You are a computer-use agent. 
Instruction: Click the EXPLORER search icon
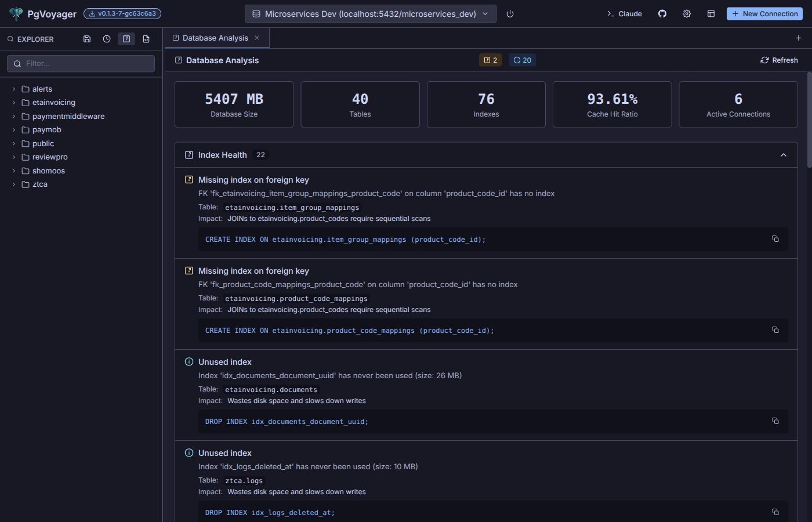(x=10, y=39)
